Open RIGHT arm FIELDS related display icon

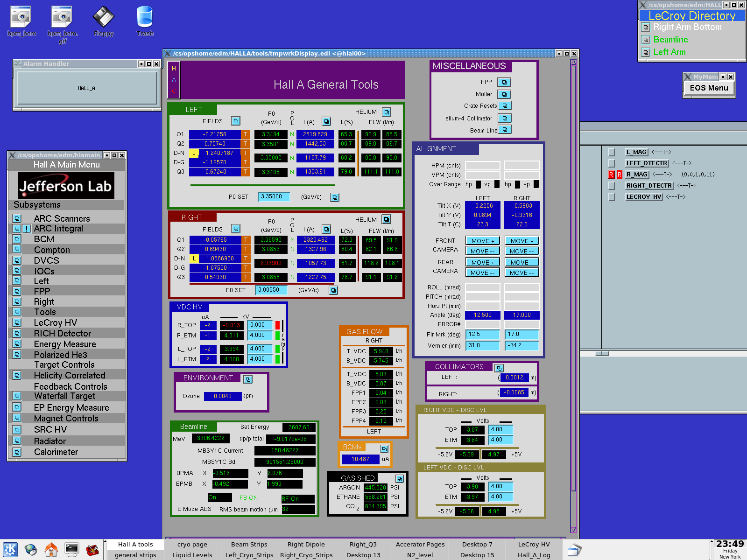coord(236,229)
